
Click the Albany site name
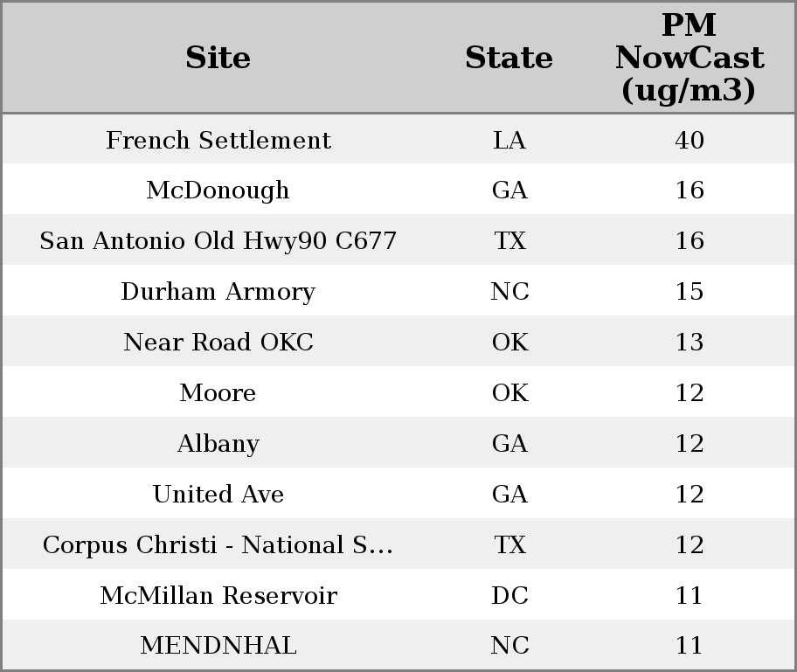218,444
